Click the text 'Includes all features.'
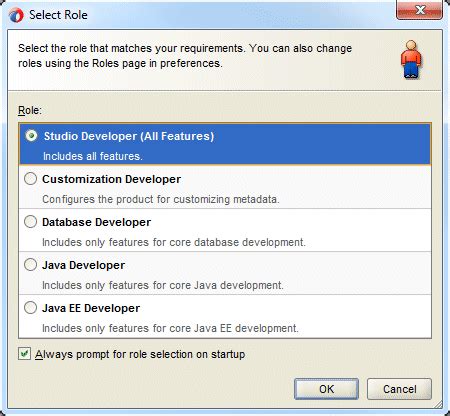450x416 pixels. (x=93, y=156)
